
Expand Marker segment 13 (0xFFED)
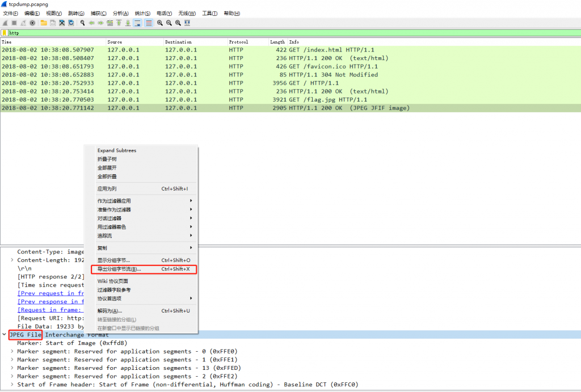click(x=12, y=368)
